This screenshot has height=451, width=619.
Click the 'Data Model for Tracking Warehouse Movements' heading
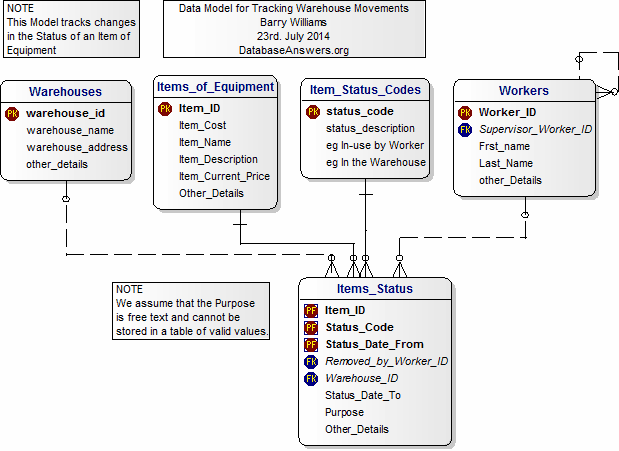tap(294, 8)
